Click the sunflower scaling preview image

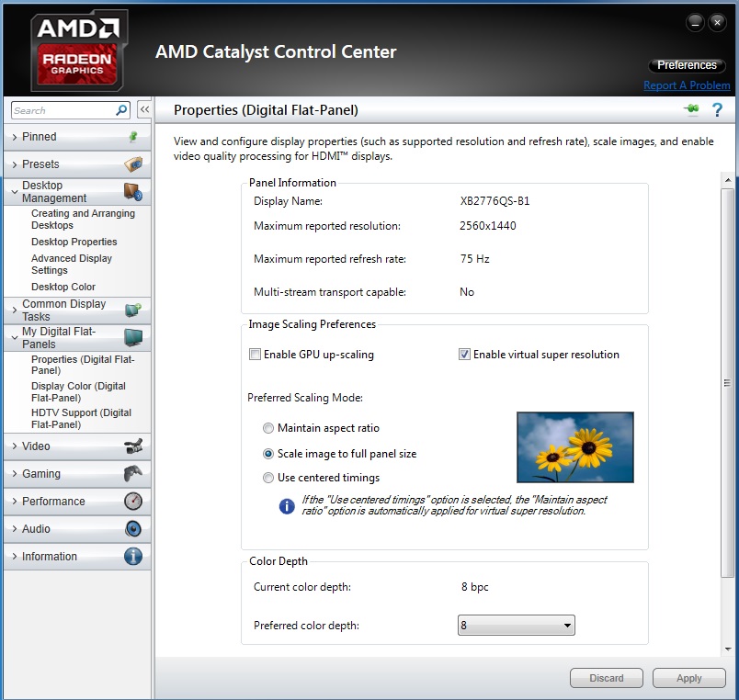coord(575,447)
